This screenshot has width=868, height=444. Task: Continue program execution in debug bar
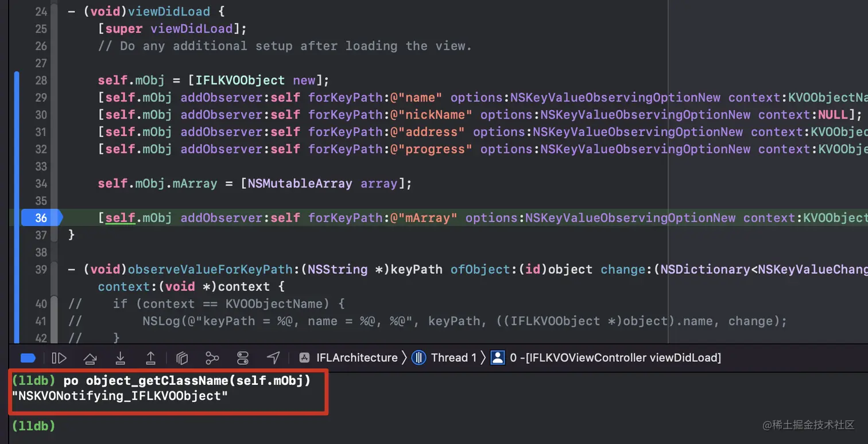point(59,358)
